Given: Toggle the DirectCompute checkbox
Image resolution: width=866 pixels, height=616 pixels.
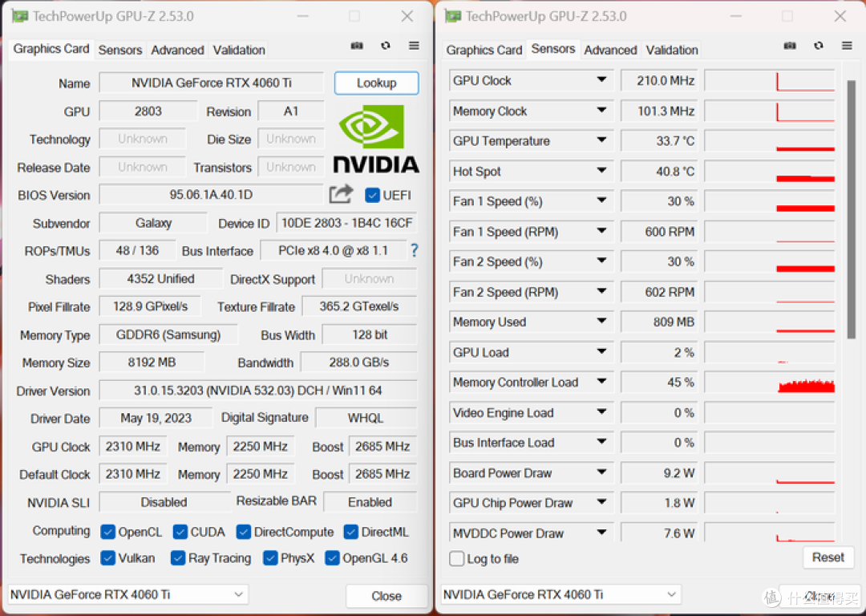Looking at the screenshot, I should [244, 532].
